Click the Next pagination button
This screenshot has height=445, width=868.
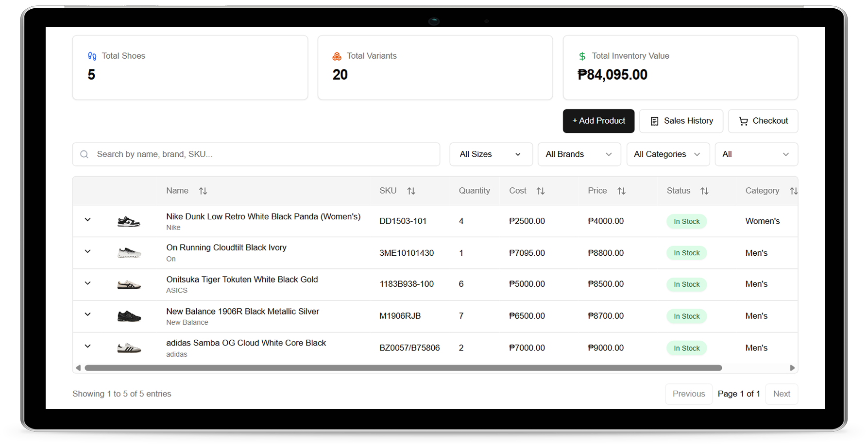pos(782,394)
